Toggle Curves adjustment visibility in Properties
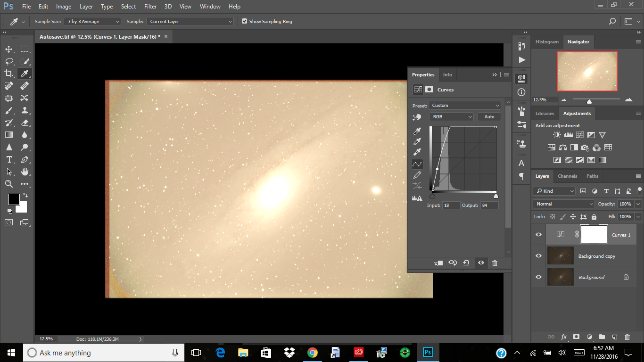This screenshot has height=362, width=644. (481, 263)
